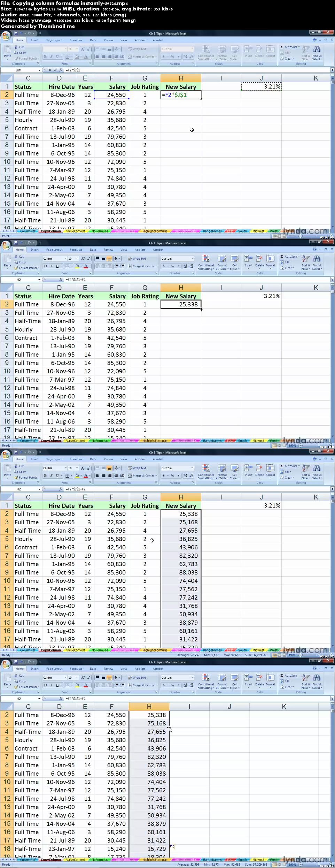Click Decrease Decimal in the third frame

(191, 476)
